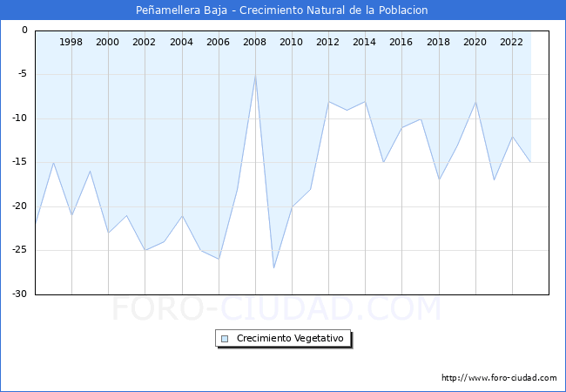Click the 0 value on y-axis
This screenshot has height=392, width=566.
24,30
